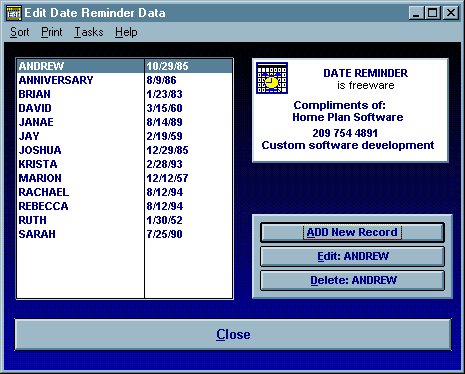Image resolution: width=465 pixels, height=374 pixels.
Task: Click the date 1/23/83
Action: point(164,94)
